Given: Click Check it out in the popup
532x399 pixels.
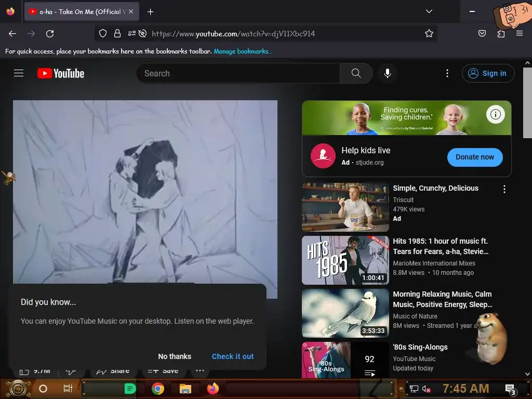Looking at the screenshot, I should pyautogui.click(x=233, y=356).
